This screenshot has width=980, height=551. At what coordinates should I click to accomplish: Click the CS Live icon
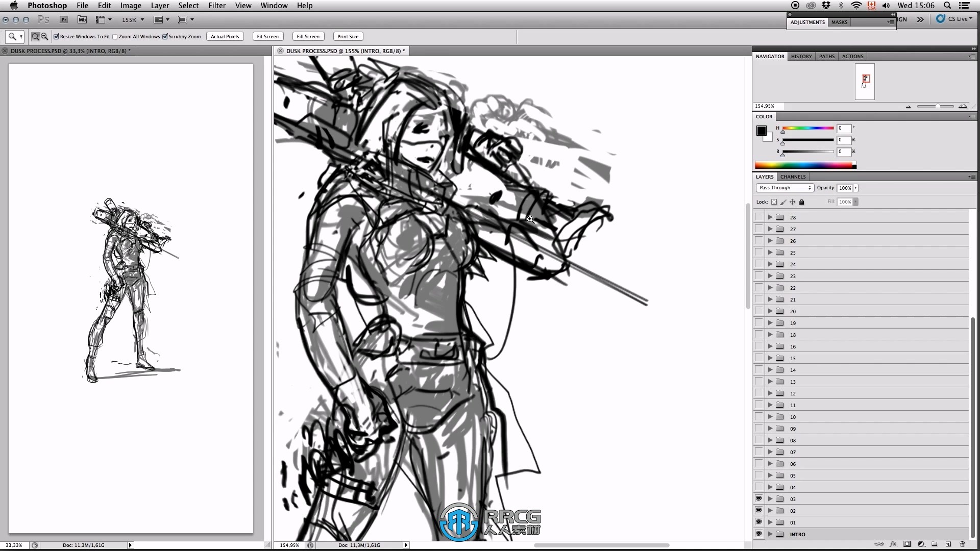[941, 19]
